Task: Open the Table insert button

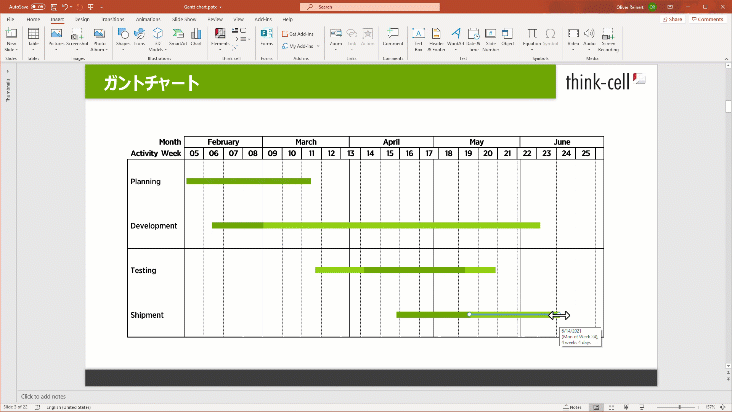Action: [x=33, y=39]
